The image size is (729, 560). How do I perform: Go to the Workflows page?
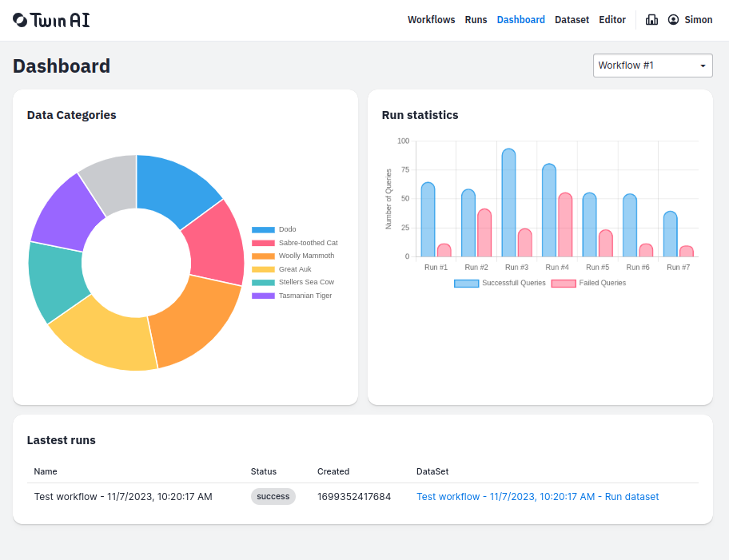[432, 19]
